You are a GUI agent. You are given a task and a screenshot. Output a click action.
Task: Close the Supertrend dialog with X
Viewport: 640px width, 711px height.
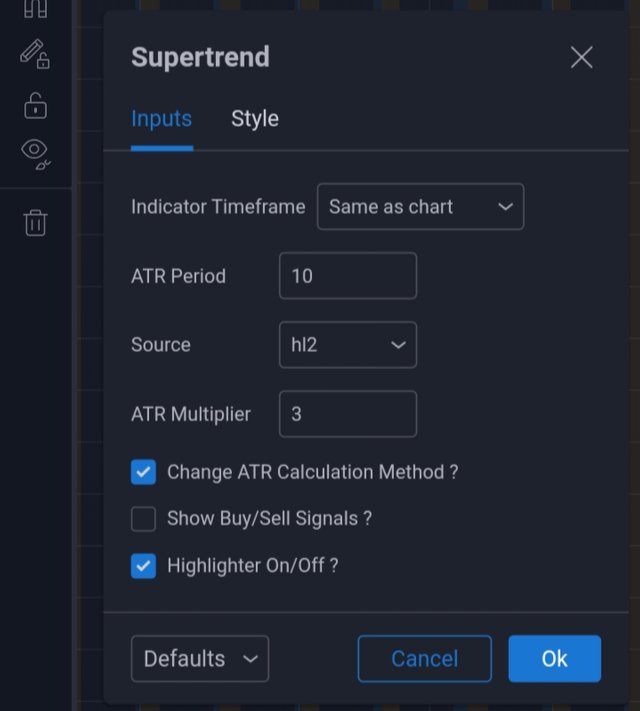(581, 58)
